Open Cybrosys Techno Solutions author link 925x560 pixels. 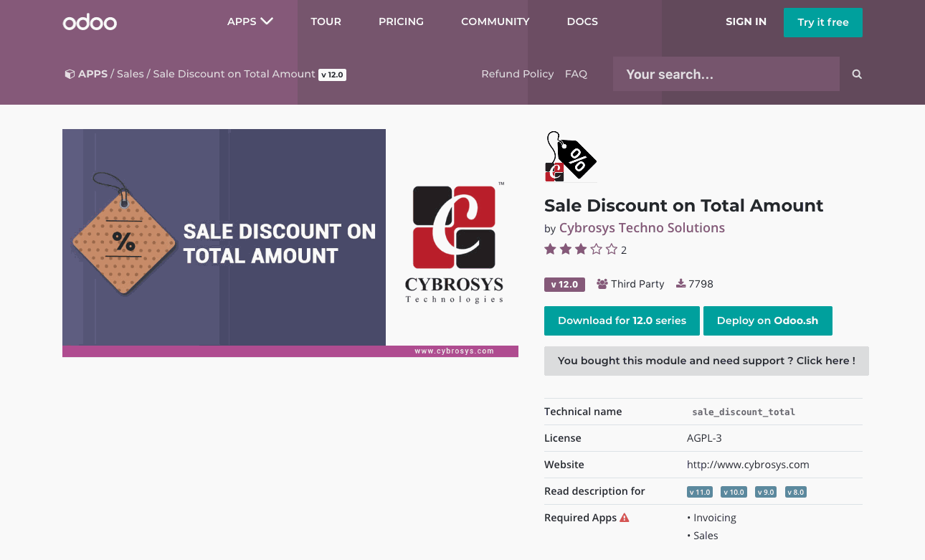pos(642,228)
